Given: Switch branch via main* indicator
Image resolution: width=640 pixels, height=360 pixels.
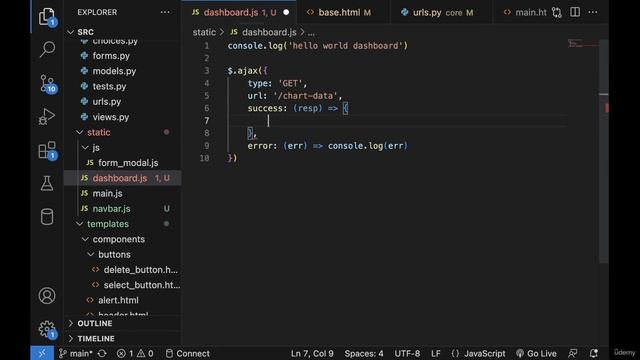Looking at the screenshot, I should [76, 353].
